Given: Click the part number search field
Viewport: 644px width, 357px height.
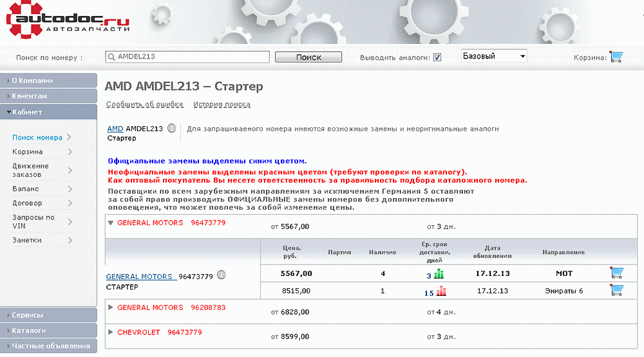Looking at the screenshot, I should 187,57.
